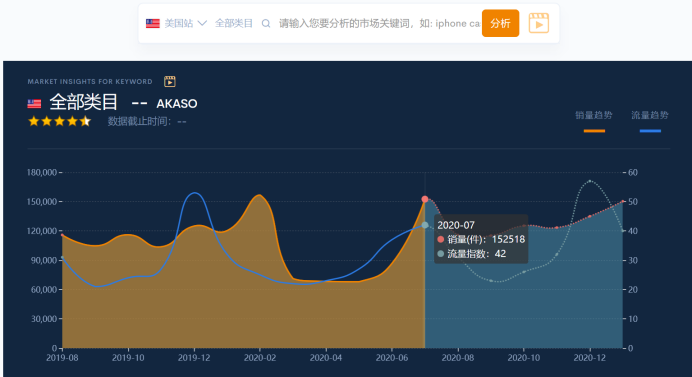Viewport: 692px width, 377px height.
Task: Toggle the 流量趋势 legend series
Action: tap(650, 115)
